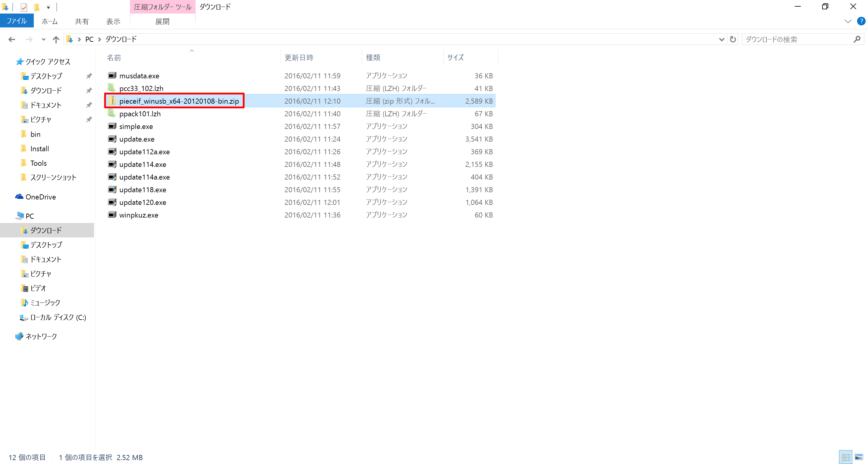
Task: Unpin デスクトップ using its pin icon
Action: (89, 76)
